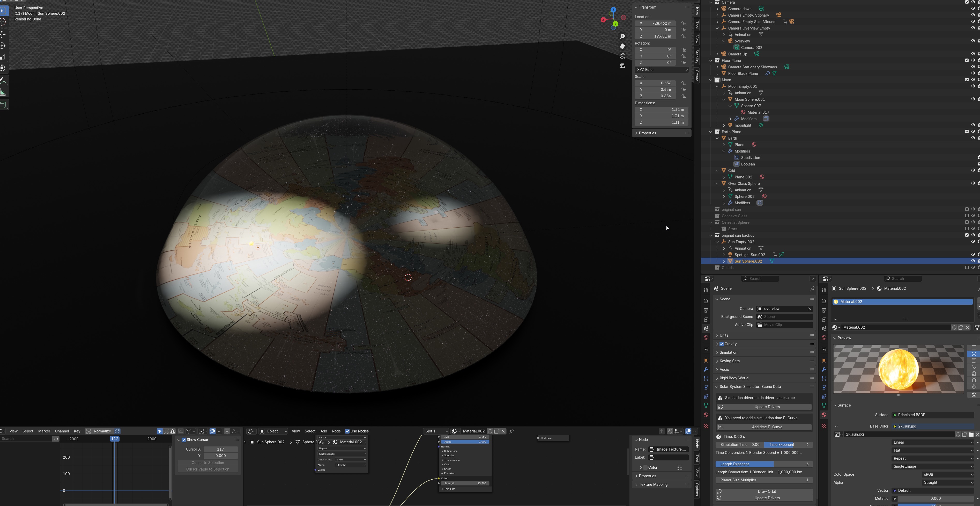The height and width of the screenshot is (506, 980).
Task: Open the Channel menu in graph editor
Action: pos(62,431)
